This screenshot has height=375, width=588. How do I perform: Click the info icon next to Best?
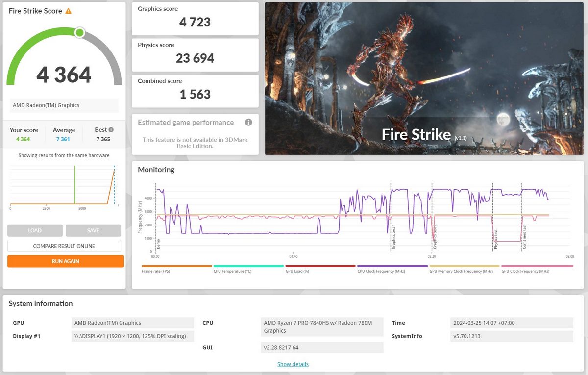tap(111, 130)
